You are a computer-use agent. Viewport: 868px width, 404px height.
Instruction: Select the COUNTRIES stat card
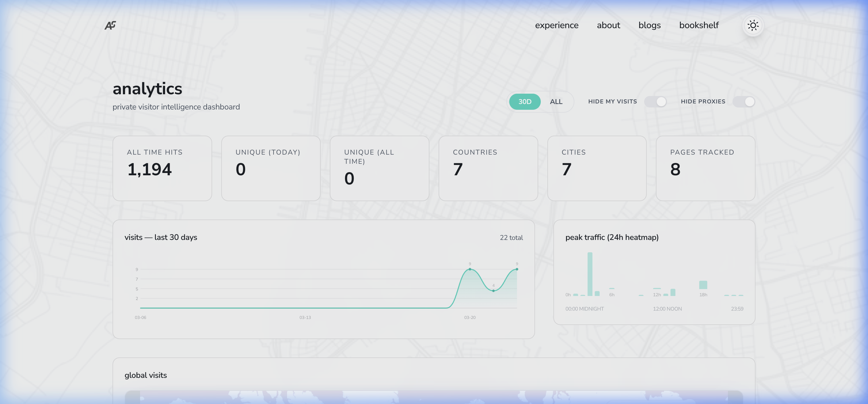coord(488,168)
